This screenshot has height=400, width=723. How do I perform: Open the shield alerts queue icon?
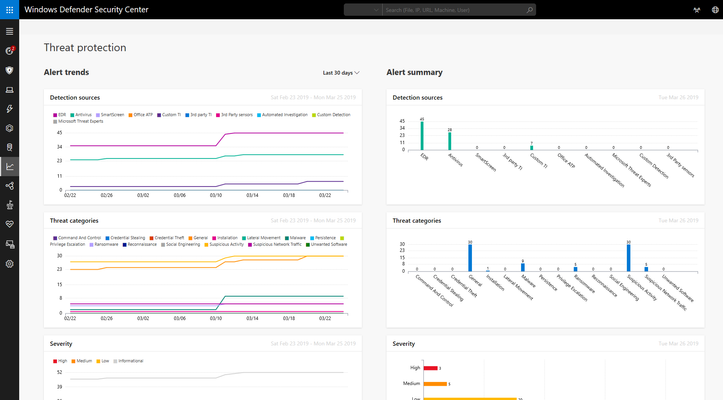click(9, 70)
